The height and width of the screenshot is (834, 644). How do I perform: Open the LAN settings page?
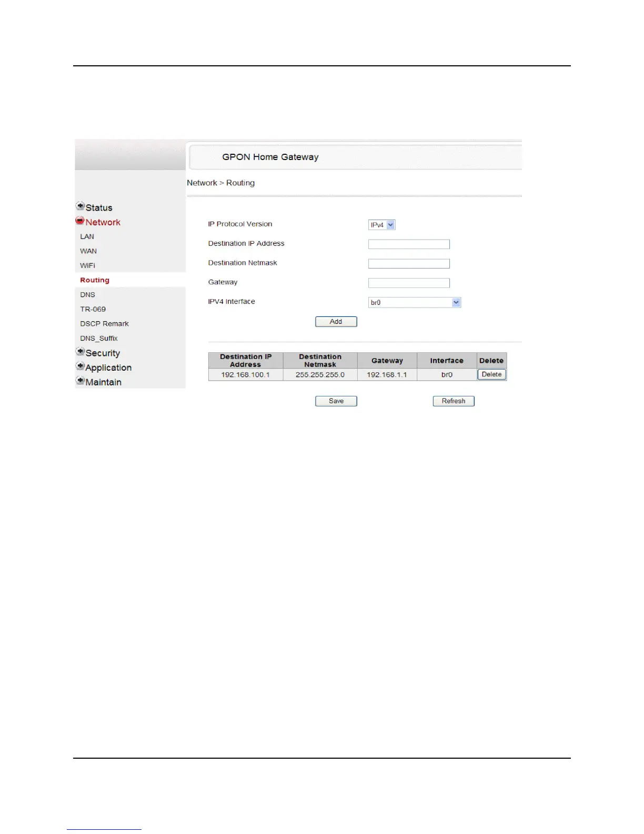point(87,236)
